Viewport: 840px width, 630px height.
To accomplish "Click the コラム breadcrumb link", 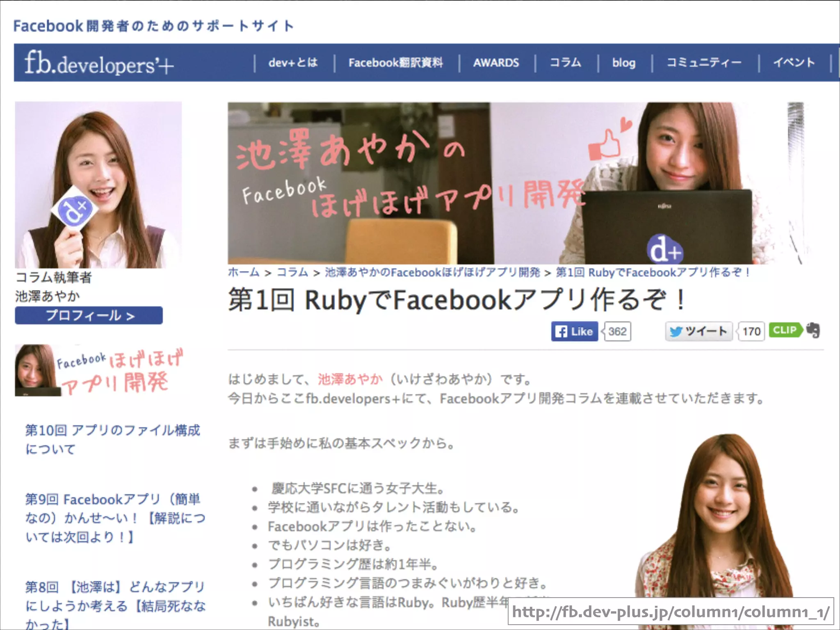I will point(292,272).
